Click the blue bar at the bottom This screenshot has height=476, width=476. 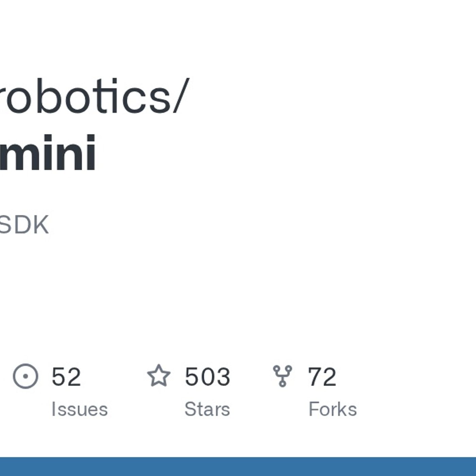tap(238, 466)
